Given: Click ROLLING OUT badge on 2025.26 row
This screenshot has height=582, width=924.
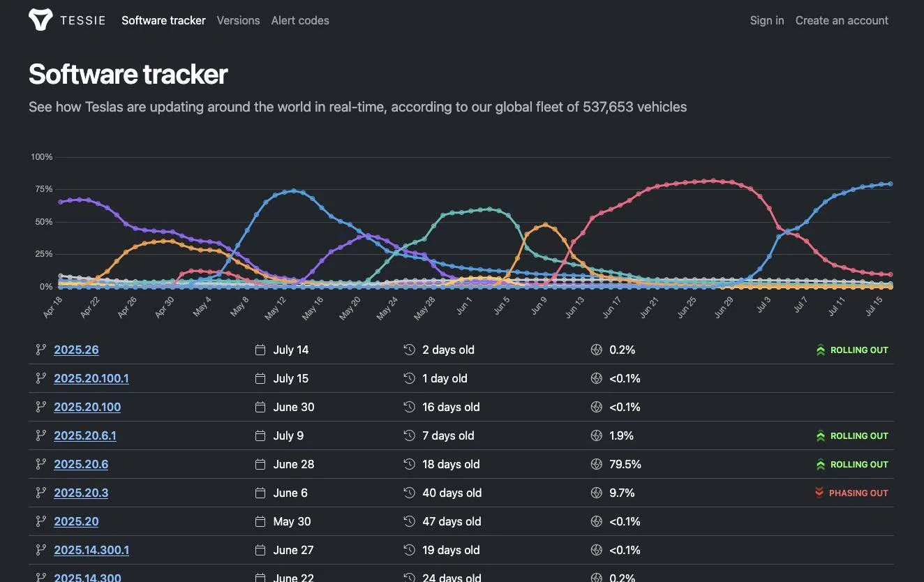Looking at the screenshot, I should click(852, 350).
